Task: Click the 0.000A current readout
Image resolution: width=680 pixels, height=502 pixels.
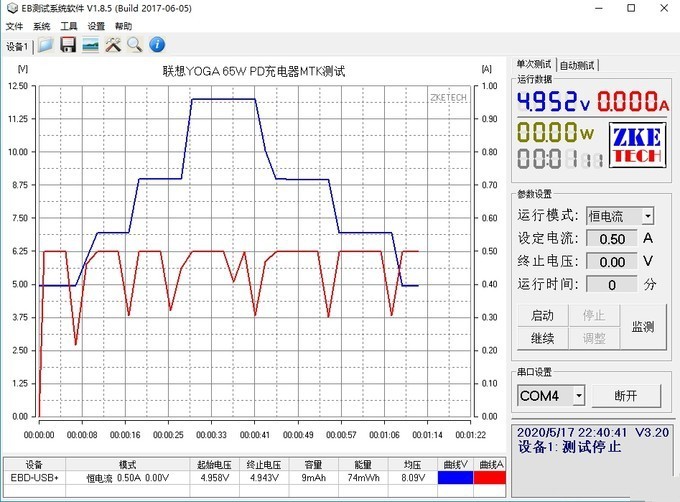Action: click(633, 102)
